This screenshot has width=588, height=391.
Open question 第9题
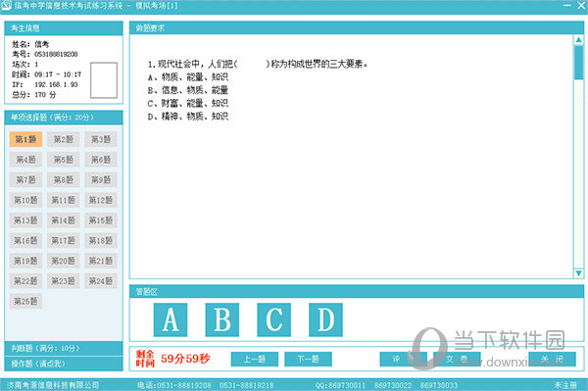[101, 180]
